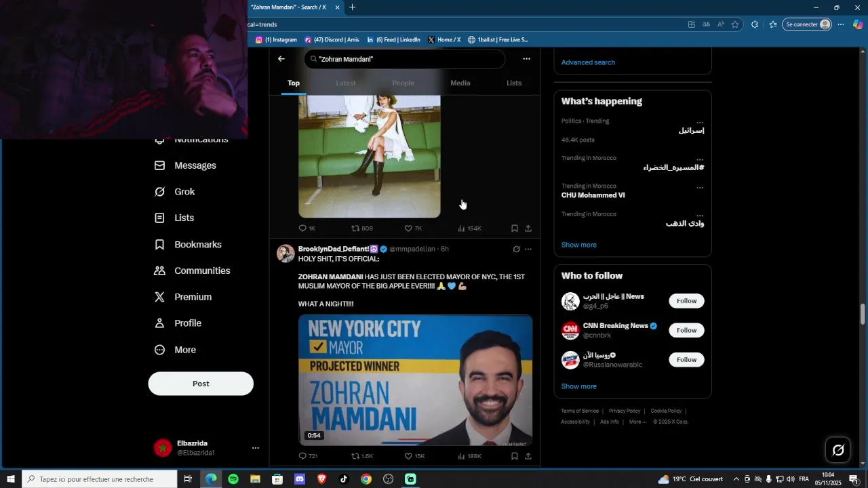Open the Instagram bookmark in favorites bar
868x488 pixels.
pyautogui.click(x=276, y=40)
